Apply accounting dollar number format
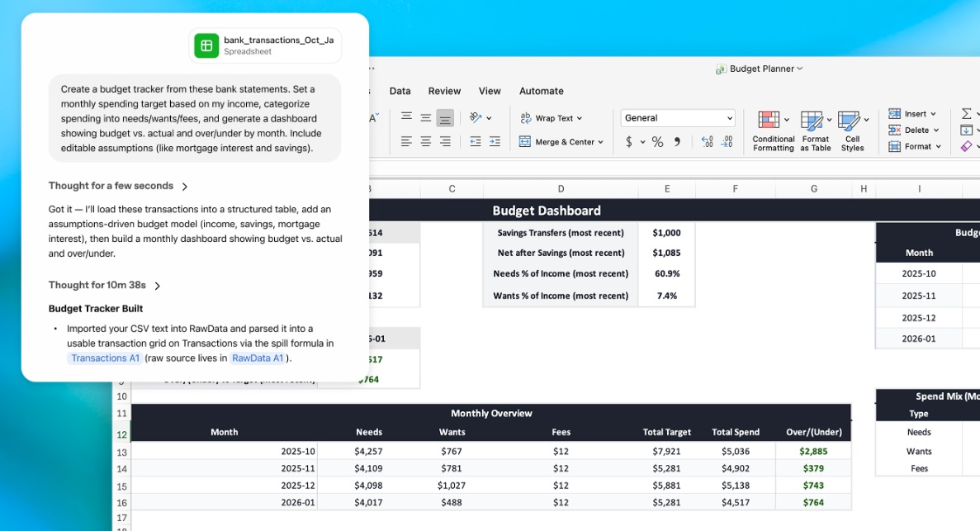Viewport: 980px width, 531px height. click(x=628, y=140)
